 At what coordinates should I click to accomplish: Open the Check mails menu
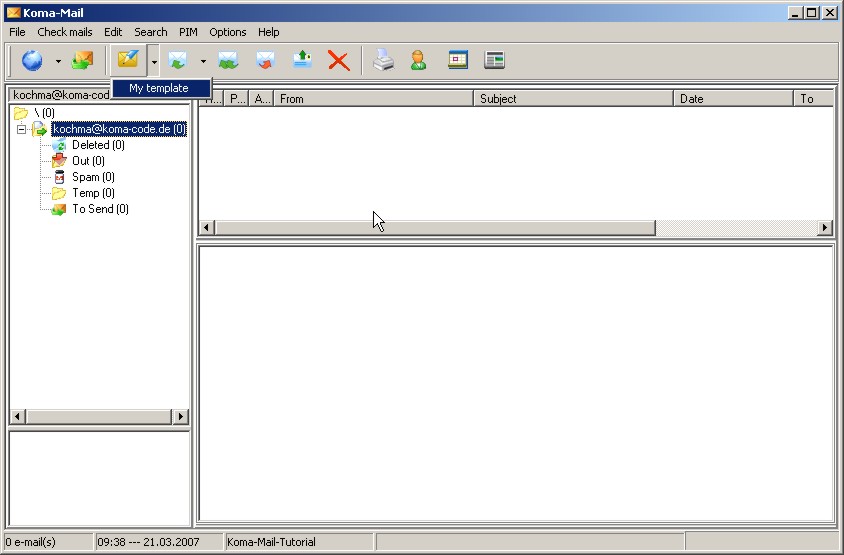(x=65, y=32)
